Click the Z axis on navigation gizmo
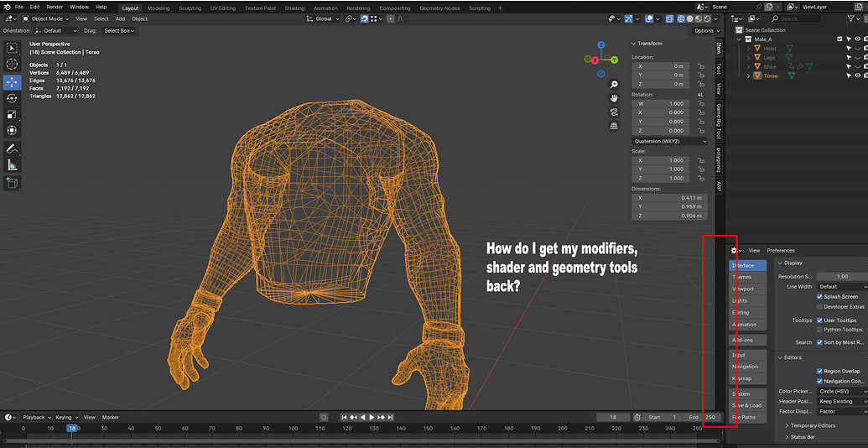 pyautogui.click(x=600, y=44)
